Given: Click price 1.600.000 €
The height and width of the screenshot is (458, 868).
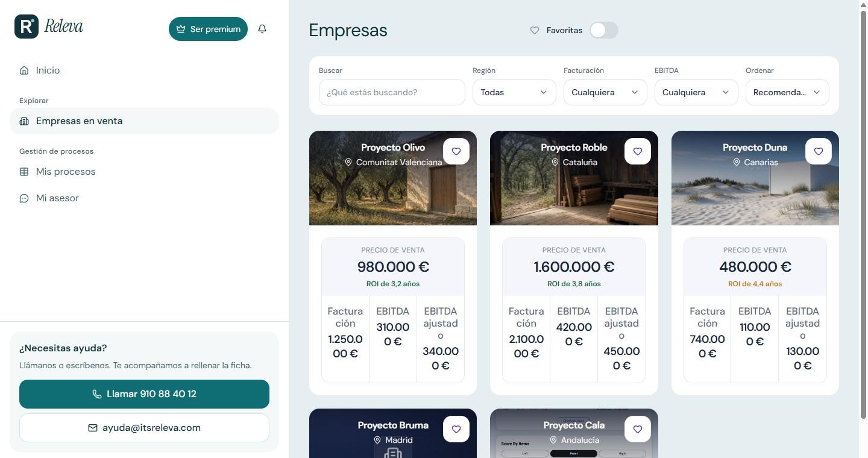Looking at the screenshot, I should click(574, 267).
